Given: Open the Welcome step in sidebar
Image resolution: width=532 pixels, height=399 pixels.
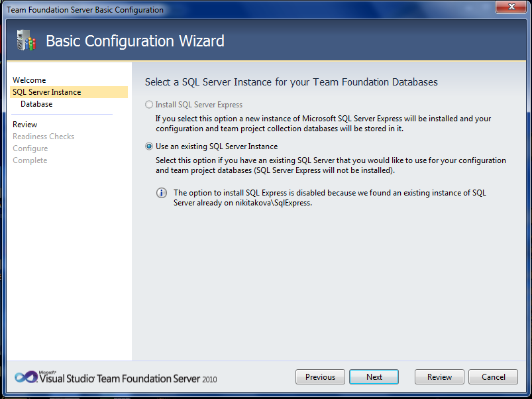Looking at the screenshot, I should (30, 80).
